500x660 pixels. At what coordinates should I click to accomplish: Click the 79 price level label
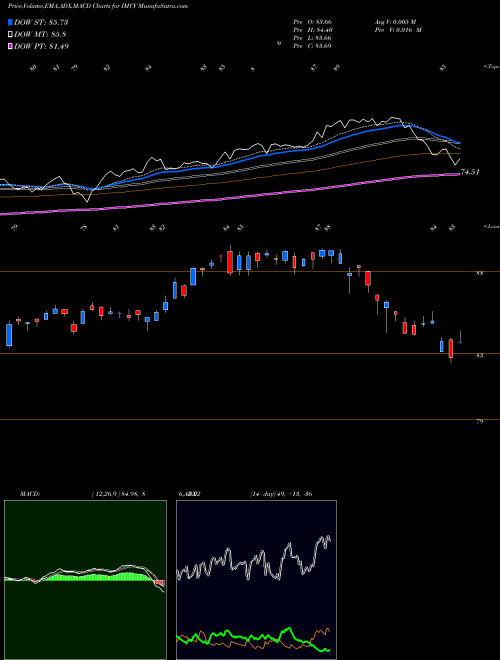click(479, 421)
